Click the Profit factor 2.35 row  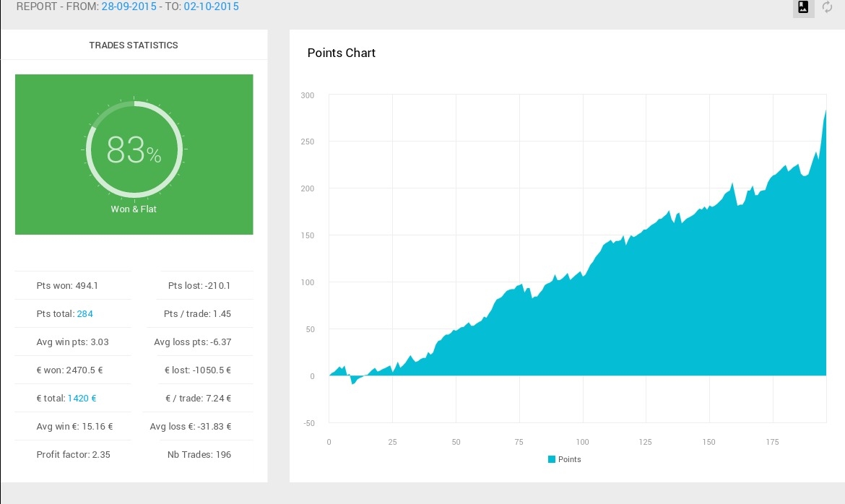click(x=73, y=455)
